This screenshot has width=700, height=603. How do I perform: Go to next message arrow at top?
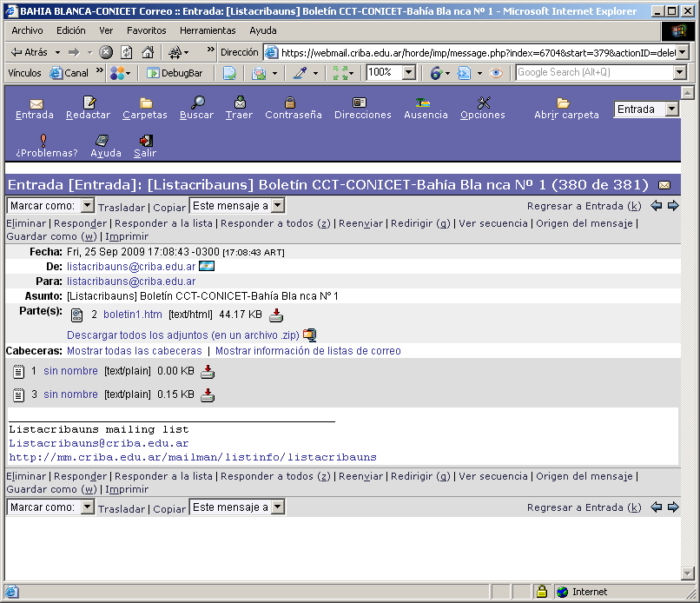click(673, 206)
